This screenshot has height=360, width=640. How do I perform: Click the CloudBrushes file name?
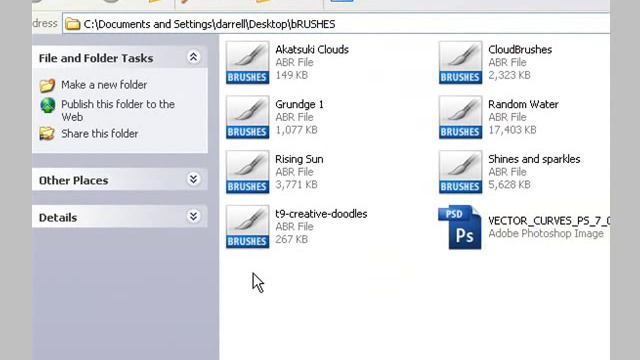coord(520,49)
